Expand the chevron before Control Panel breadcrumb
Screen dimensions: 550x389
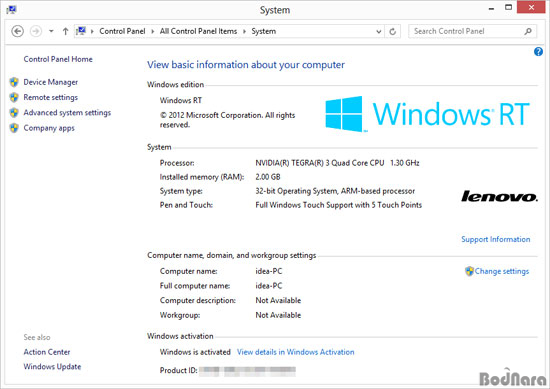(x=92, y=31)
